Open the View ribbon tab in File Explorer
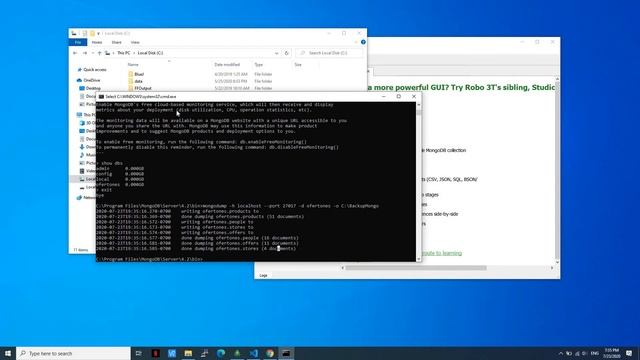 pyautogui.click(x=135, y=42)
